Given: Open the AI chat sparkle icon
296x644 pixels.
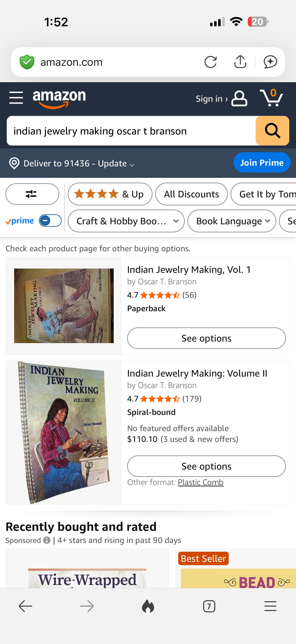Looking at the screenshot, I should click(270, 62).
